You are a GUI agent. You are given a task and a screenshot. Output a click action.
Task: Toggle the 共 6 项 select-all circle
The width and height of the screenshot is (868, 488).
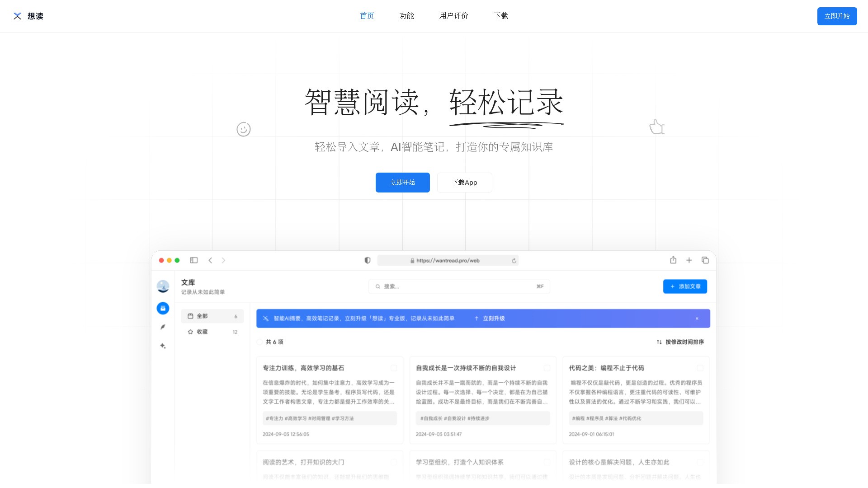pyautogui.click(x=259, y=342)
